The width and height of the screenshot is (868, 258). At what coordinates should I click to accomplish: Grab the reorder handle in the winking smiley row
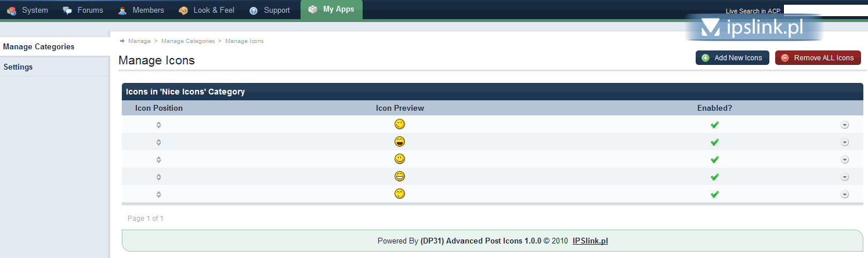(158, 125)
